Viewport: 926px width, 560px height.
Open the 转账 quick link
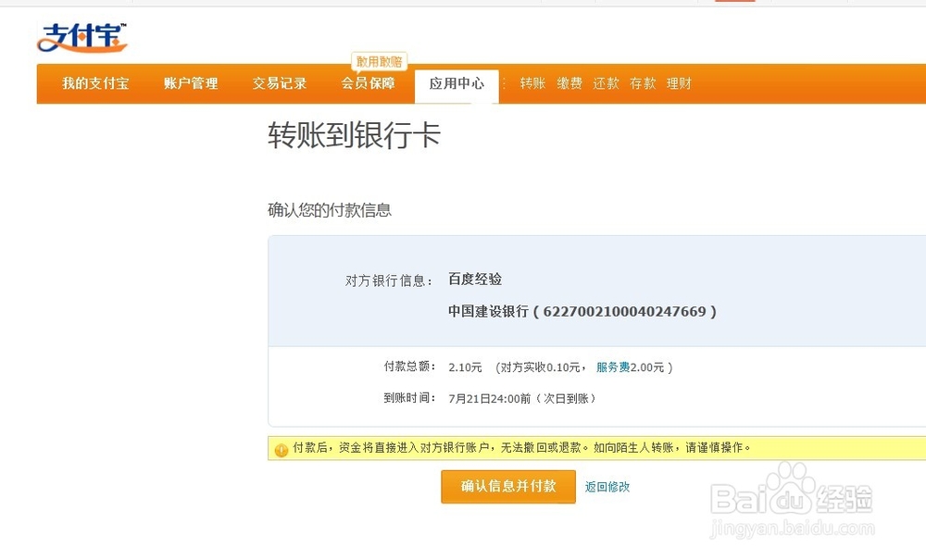pos(532,83)
